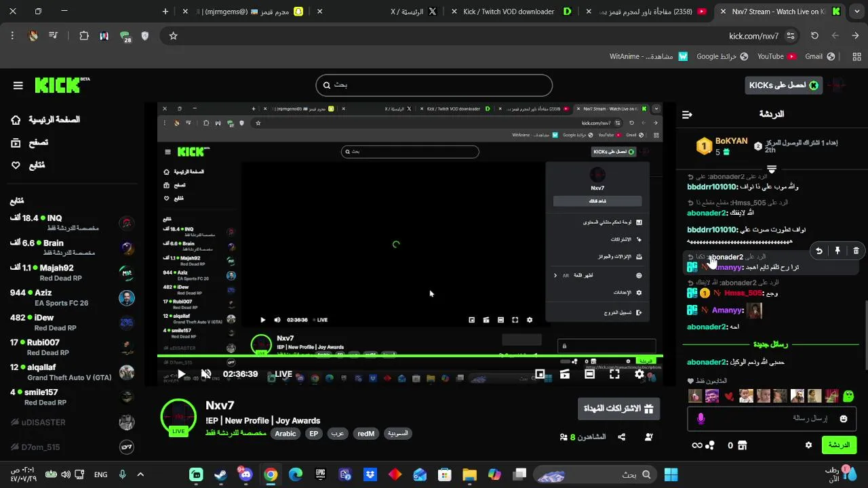Open Hmss_505 username in chat

point(743,293)
